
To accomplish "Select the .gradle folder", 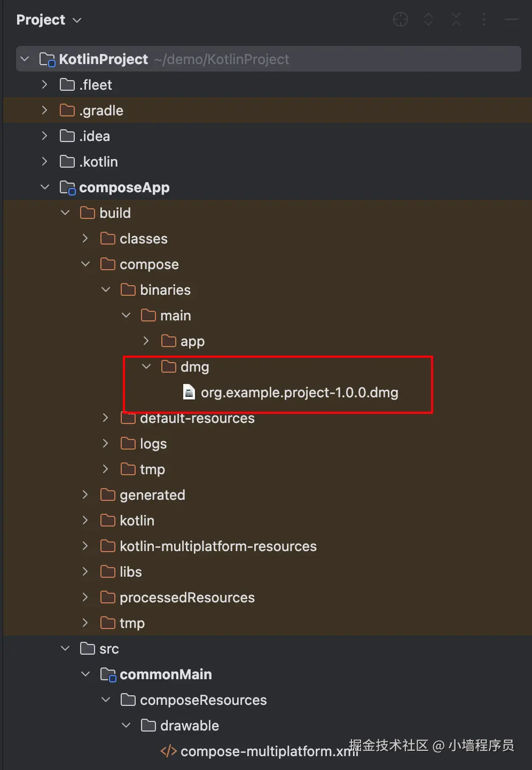I will click(101, 111).
